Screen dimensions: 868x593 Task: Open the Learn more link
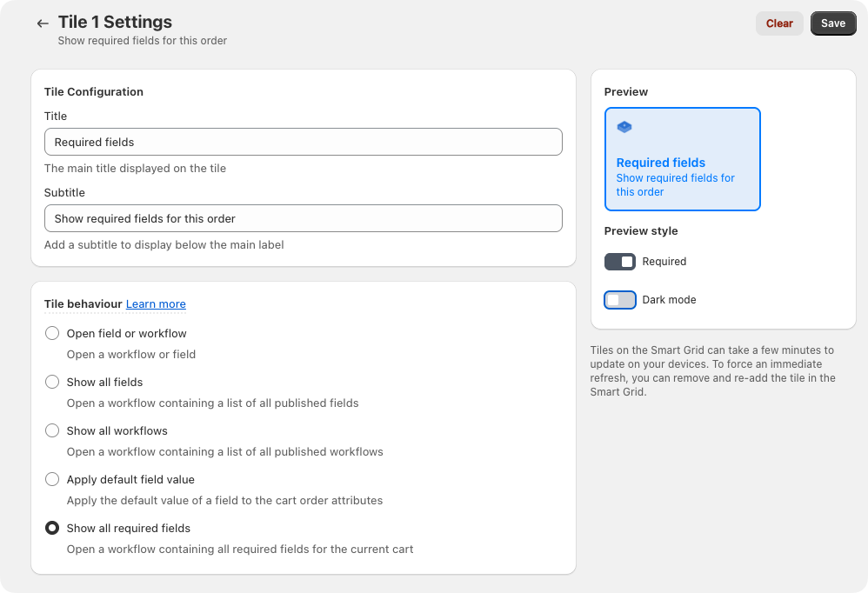[156, 304]
